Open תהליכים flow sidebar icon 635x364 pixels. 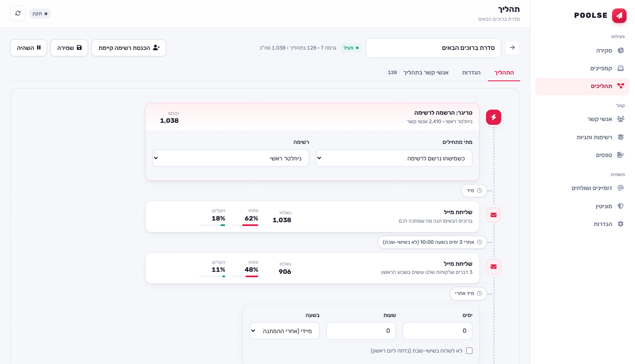tap(621, 86)
